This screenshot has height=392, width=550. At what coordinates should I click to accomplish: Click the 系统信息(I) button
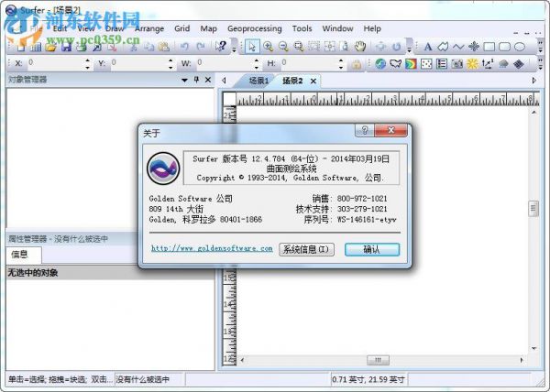coord(306,249)
